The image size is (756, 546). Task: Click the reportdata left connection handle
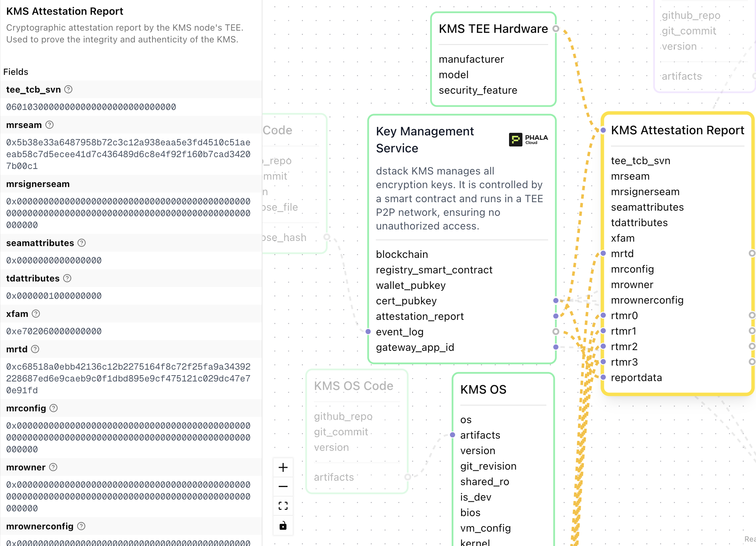(603, 377)
